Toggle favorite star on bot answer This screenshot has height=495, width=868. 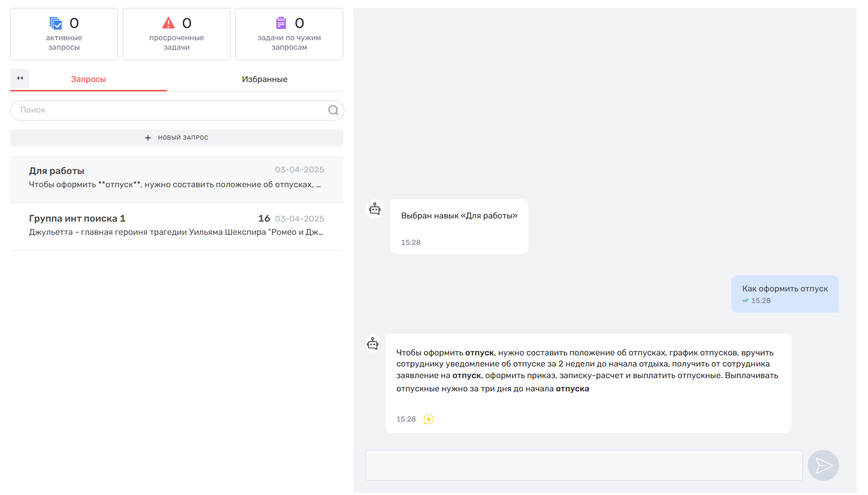tap(428, 419)
